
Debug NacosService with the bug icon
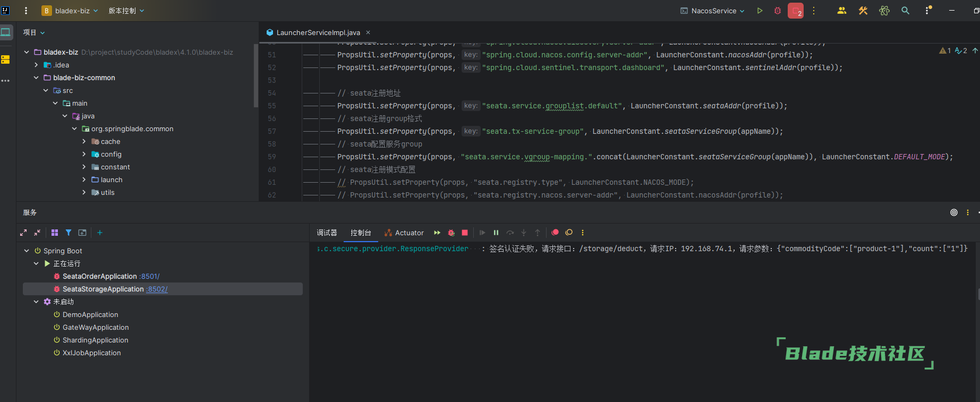click(778, 11)
